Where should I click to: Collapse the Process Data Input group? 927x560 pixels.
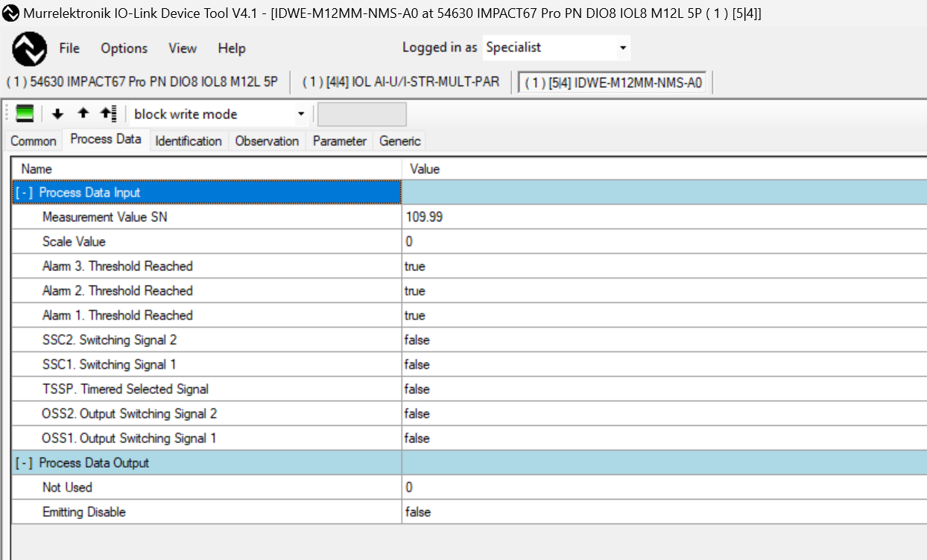(25, 193)
